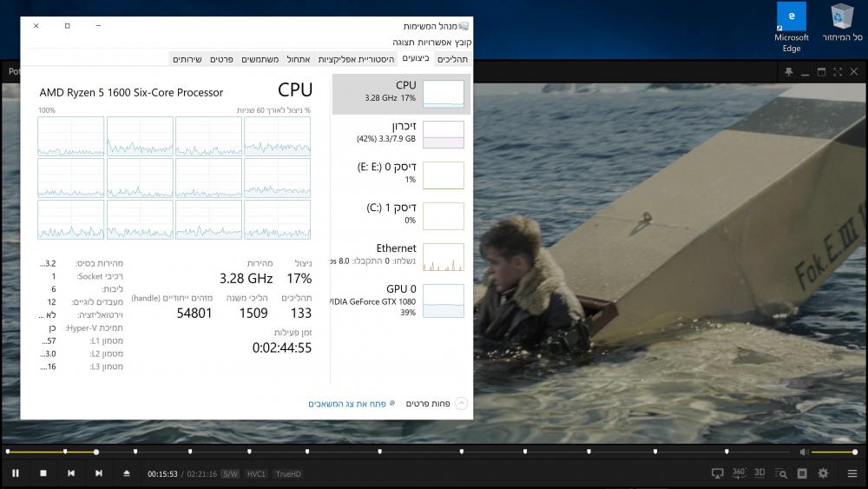This screenshot has height=489, width=868.
Task: Click the 3.28 GHz speed value
Action: (x=246, y=278)
